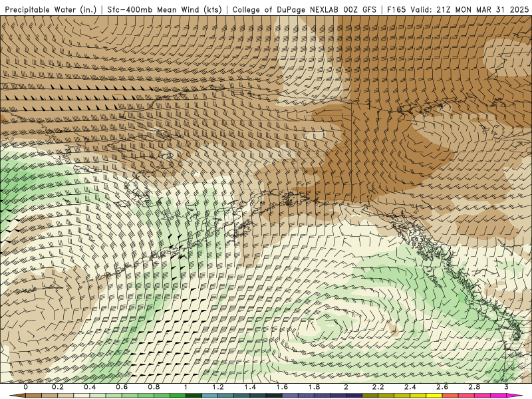This screenshot has width=532, height=399.
Task: Click the "1.2" value on the color scale
Action: [x=218, y=387]
